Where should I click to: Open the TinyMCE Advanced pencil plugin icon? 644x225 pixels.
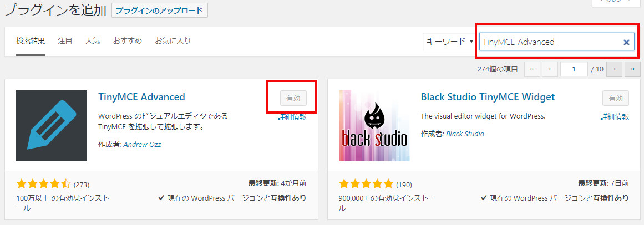pos(52,126)
